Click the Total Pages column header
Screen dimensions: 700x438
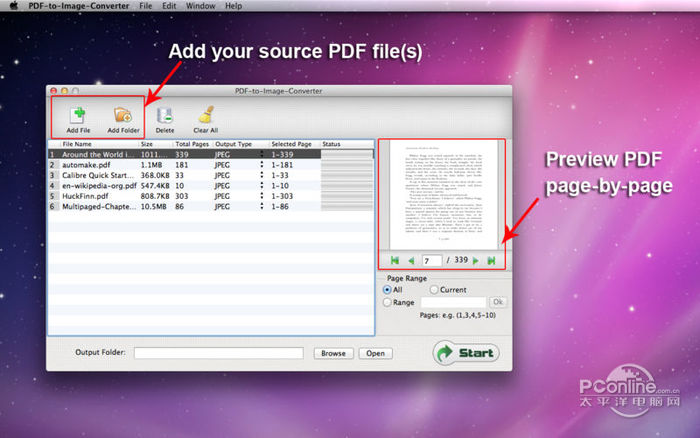click(x=192, y=144)
